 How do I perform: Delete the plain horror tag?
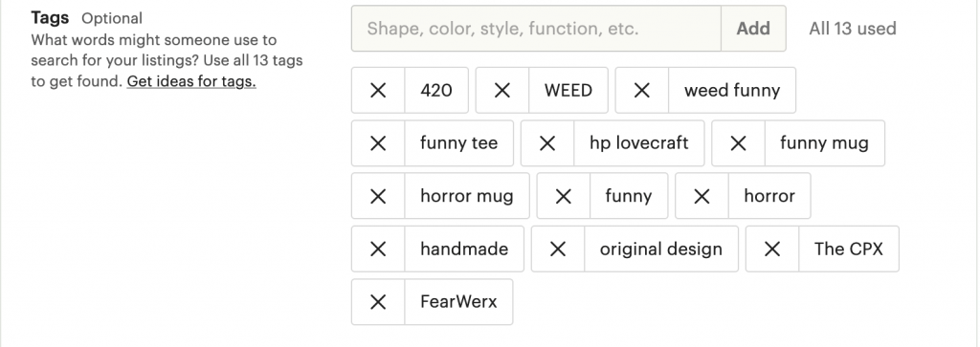pyautogui.click(x=702, y=197)
